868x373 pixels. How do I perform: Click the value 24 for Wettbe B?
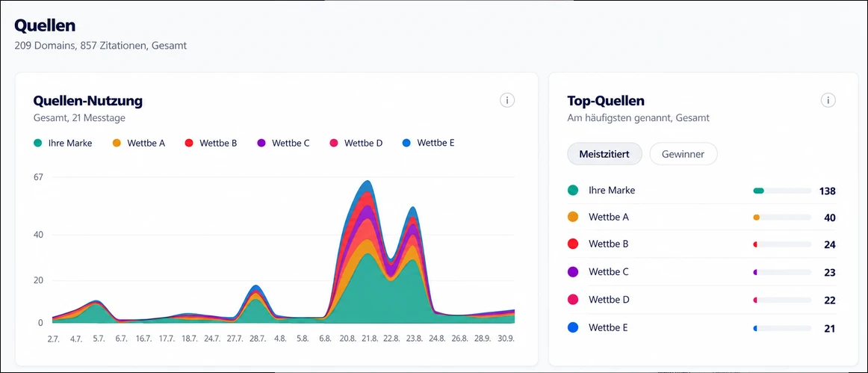click(x=830, y=245)
